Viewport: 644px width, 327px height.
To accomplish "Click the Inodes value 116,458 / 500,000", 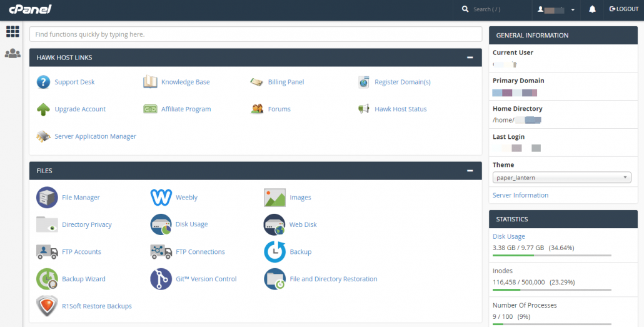I will tap(519, 282).
